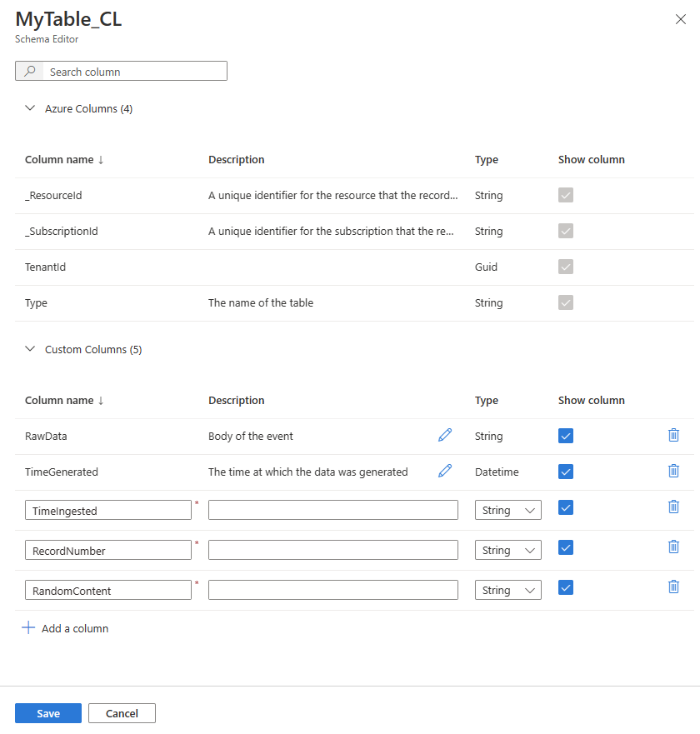The image size is (700, 734).
Task: Sort Custom columns by the name arrow
Action: pyautogui.click(x=101, y=401)
